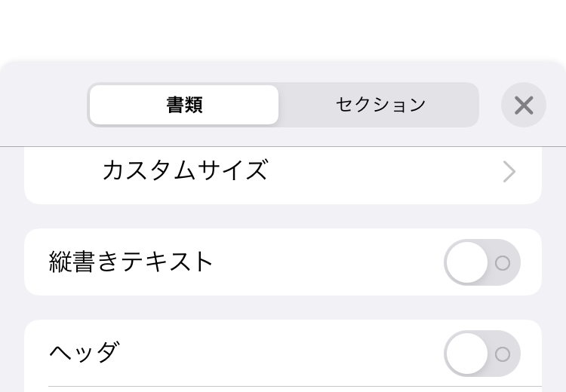Click the gray disclosure arrow beside カスタムサイズ
The image size is (566, 392).
click(509, 172)
